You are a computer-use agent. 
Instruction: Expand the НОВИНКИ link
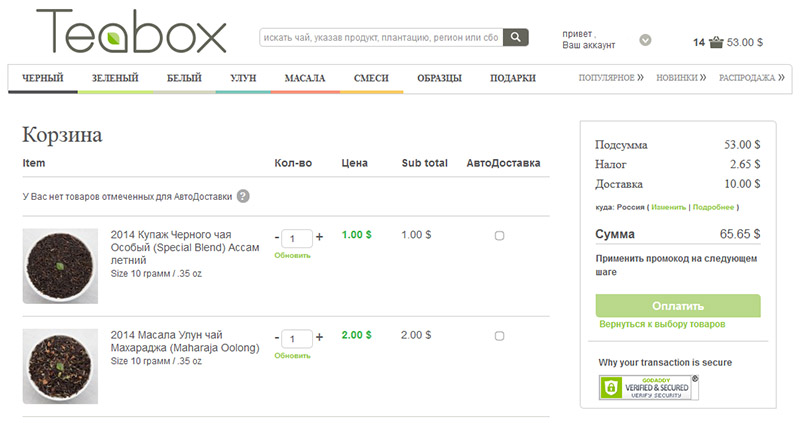[681, 78]
